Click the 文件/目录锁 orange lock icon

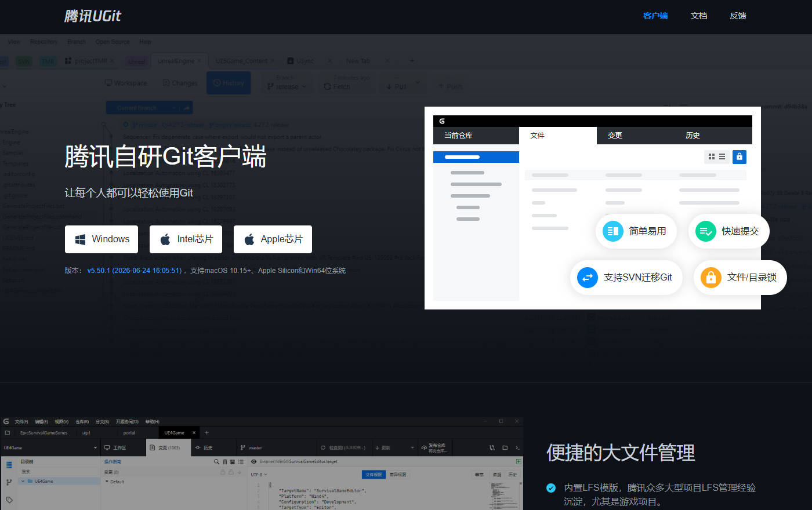coord(711,278)
